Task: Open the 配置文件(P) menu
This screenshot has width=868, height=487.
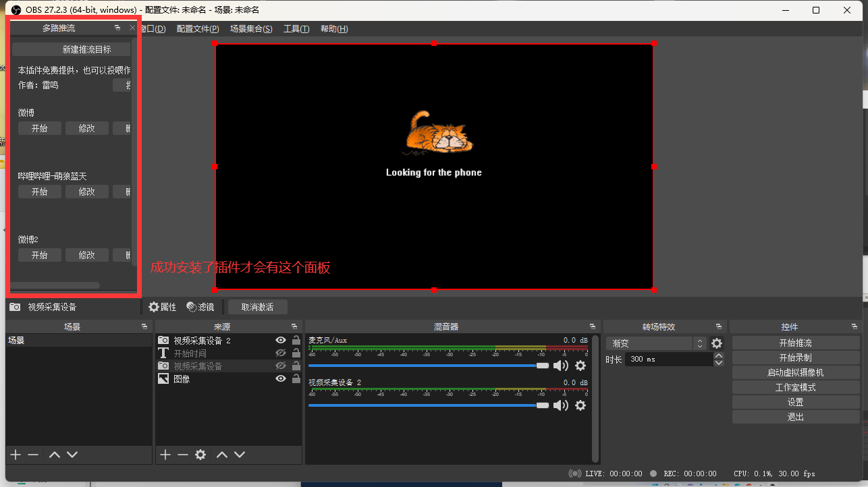Action: [x=198, y=29]
